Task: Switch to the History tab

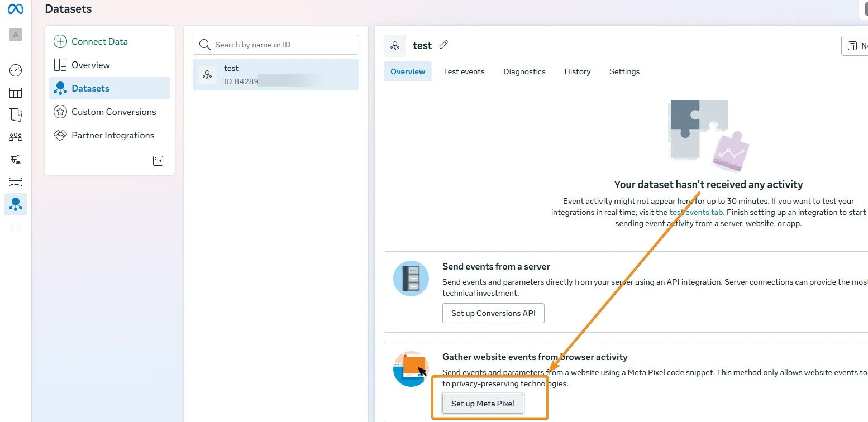Action: click(x=578, y=71)
